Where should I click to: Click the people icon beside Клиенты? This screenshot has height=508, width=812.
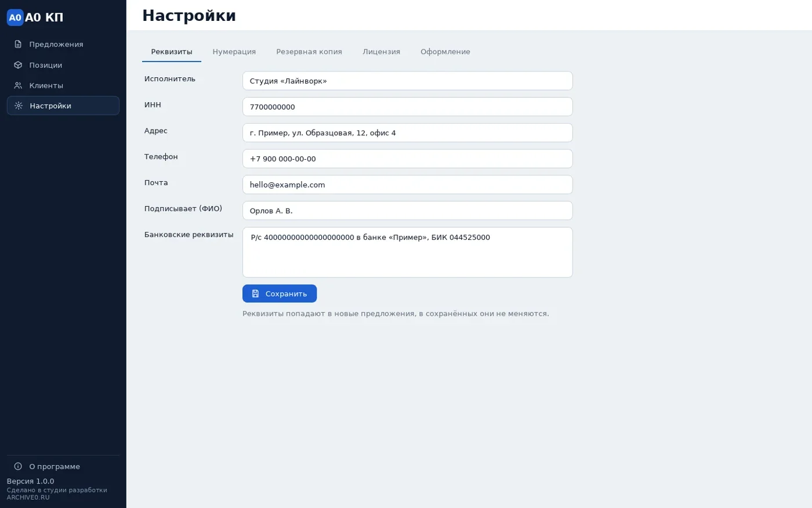click(x=18, y=85)
